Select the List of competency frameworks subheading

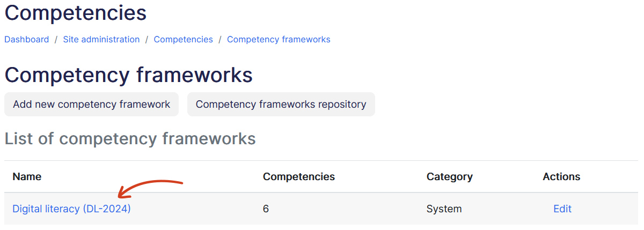click(130, 138)
